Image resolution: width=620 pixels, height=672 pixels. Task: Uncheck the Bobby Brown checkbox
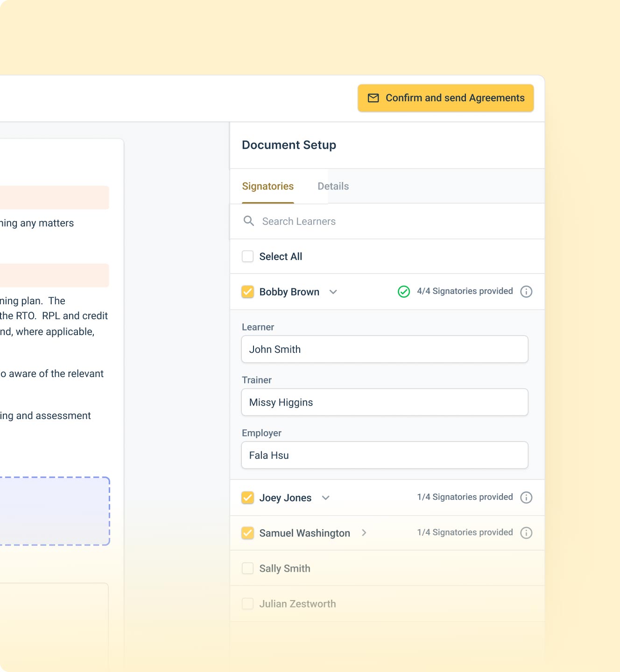point(248,292)
